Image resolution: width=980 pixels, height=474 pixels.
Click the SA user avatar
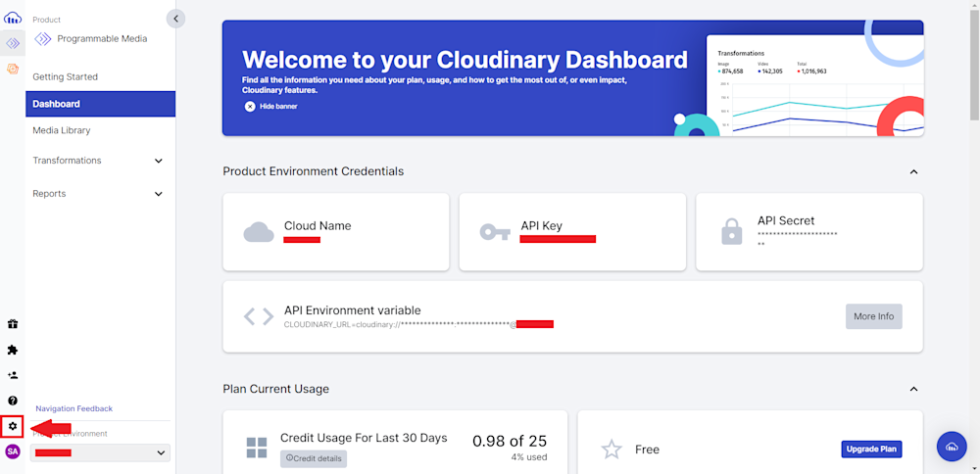[x=13, y=451]
